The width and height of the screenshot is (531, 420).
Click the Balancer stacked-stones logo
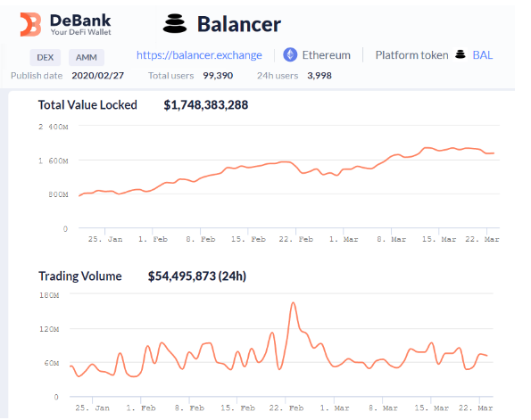175,24
